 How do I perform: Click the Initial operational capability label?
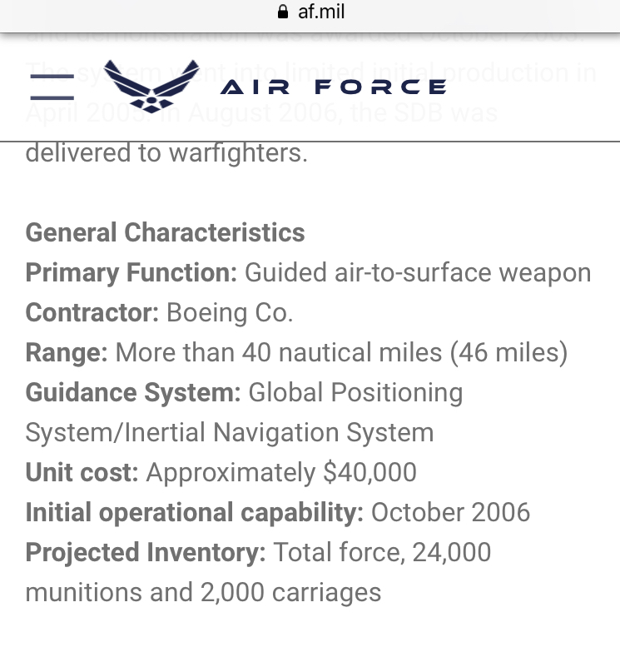point(195,513)
